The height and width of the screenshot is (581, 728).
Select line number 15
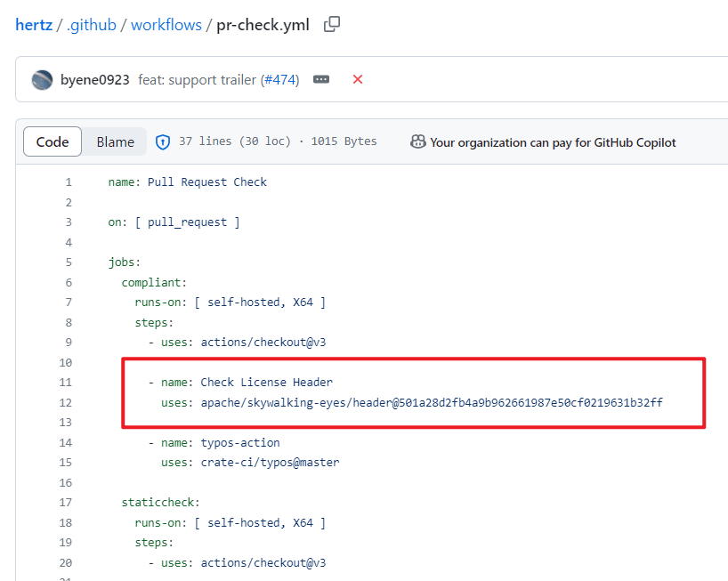coord(66,462)
